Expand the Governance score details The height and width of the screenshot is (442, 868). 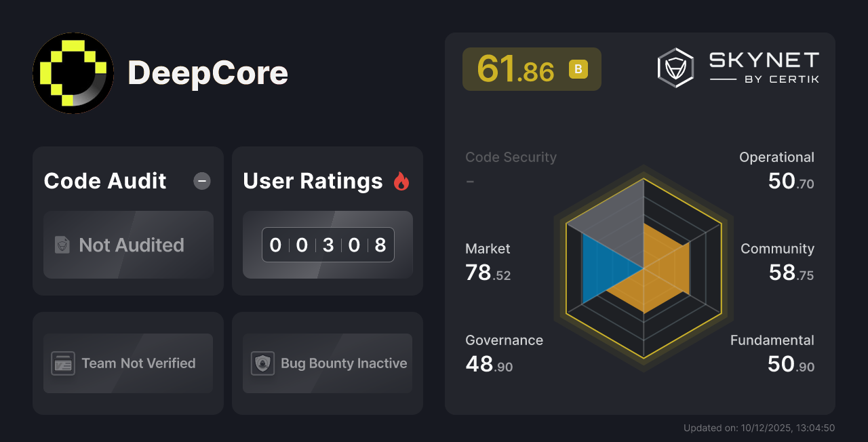click(x=504, y=353)
